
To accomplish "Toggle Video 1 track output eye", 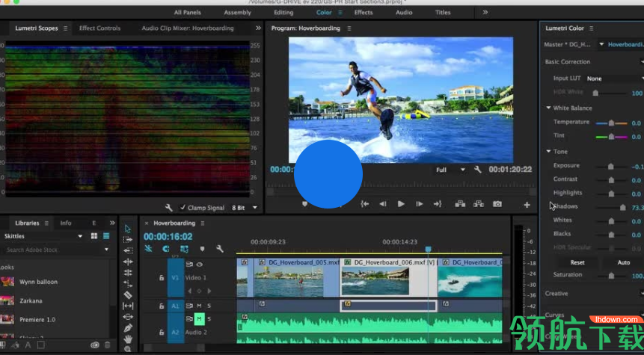I will (x=200, y=265).
